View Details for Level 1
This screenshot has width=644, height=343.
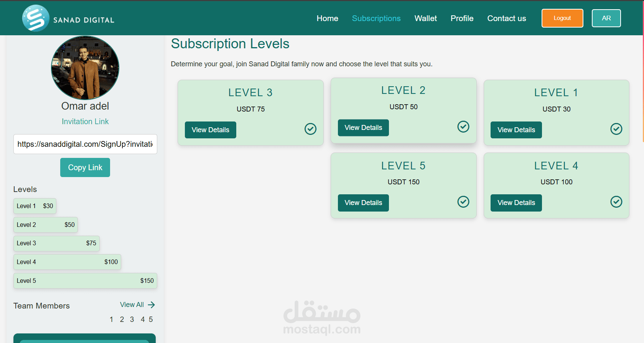[x=516, y=130]
